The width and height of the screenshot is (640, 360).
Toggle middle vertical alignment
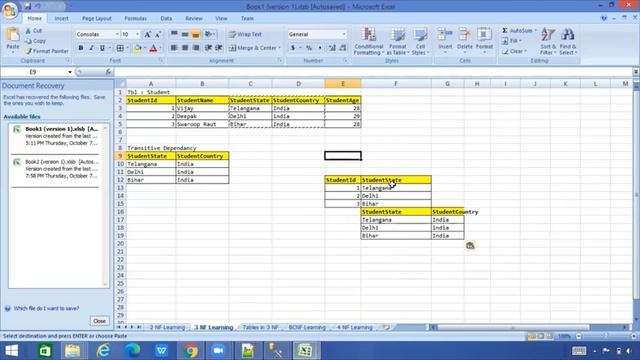185,34
